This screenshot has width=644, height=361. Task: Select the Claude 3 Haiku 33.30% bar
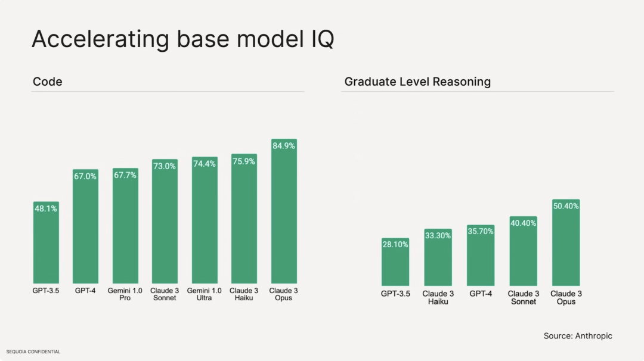(x=438, y=257)
